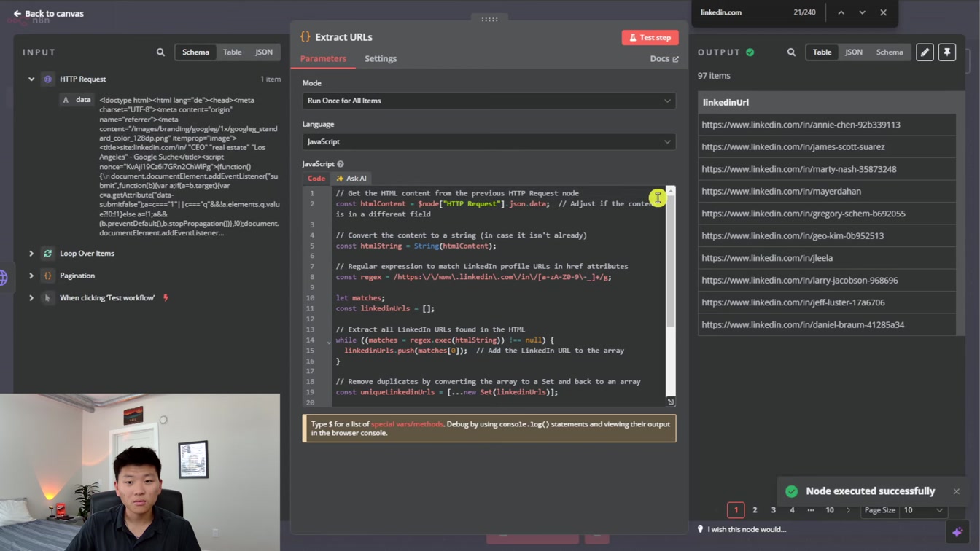Viewport: 980px width, 551px height.
Task: Go to output page 2
Action: coord(755,510)
